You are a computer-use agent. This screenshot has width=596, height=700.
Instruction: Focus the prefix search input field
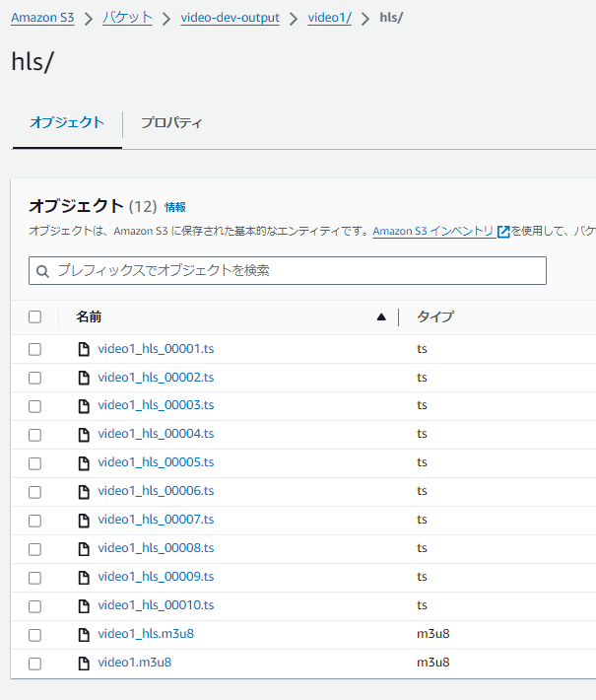[x=296, y=271]
